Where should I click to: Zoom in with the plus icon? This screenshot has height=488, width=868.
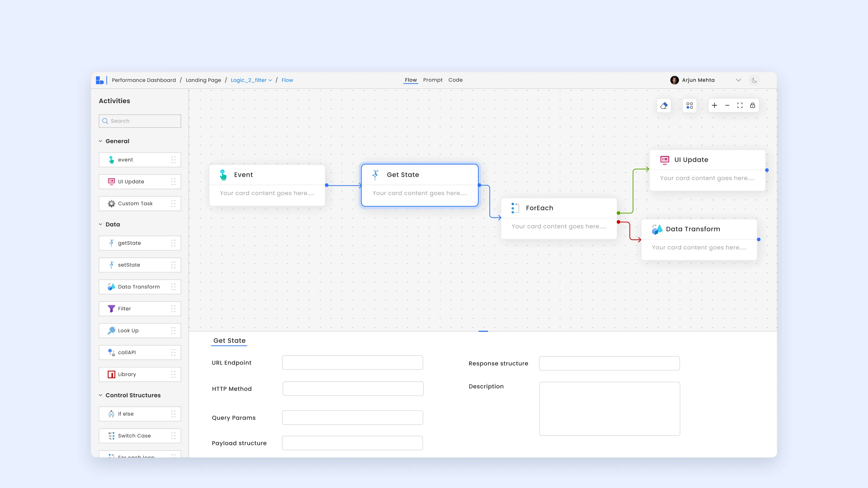(714, 106)
